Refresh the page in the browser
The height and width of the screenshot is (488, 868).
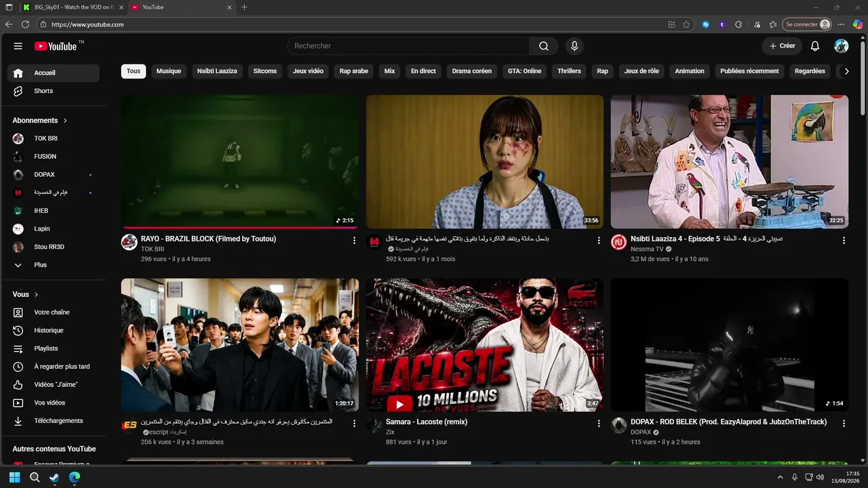coord(25,24)
